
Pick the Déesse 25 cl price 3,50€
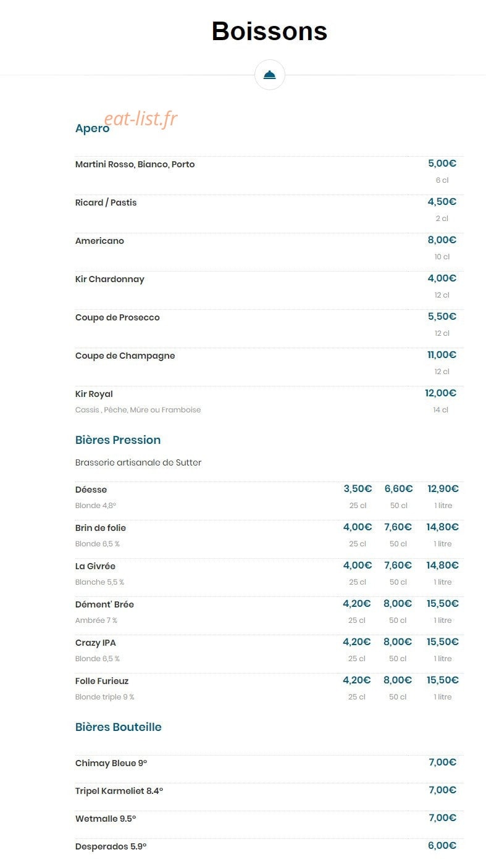coord(358,489)
